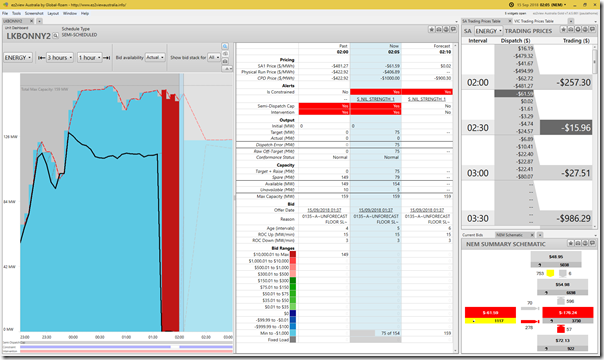This screenshot has width=604, height=360.
Task: Click the S_NIL_STRENGTH_1 constraint link under Now
Action: [375, 99]
